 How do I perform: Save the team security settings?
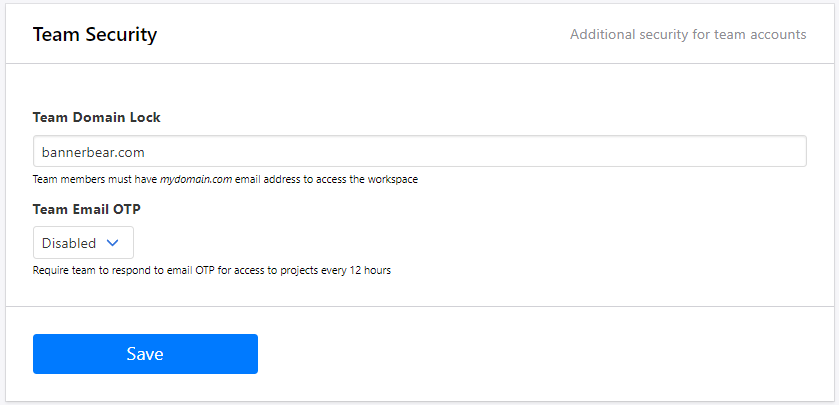(145, 354)
